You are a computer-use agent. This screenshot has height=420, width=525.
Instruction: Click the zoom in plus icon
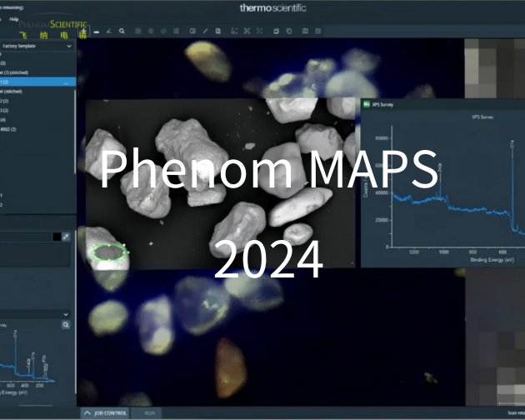83,31
